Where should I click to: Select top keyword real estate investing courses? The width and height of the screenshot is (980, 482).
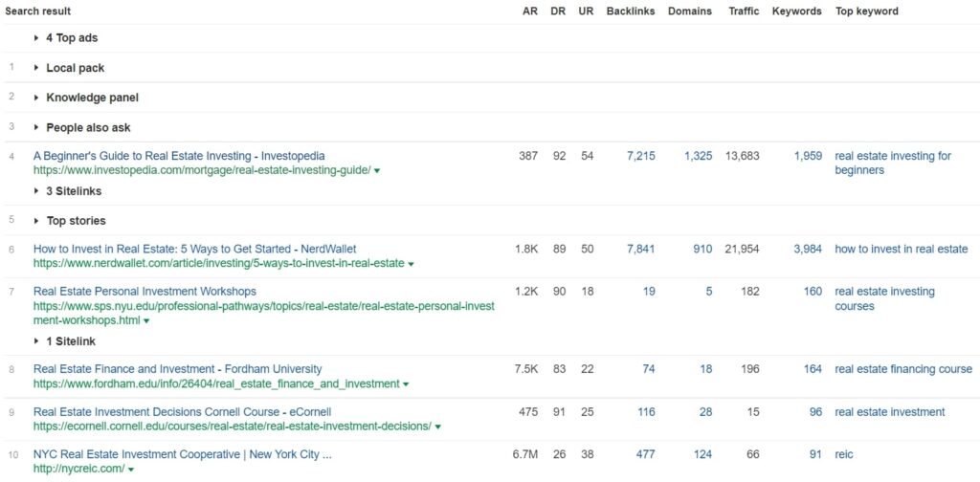pos(885,298)
